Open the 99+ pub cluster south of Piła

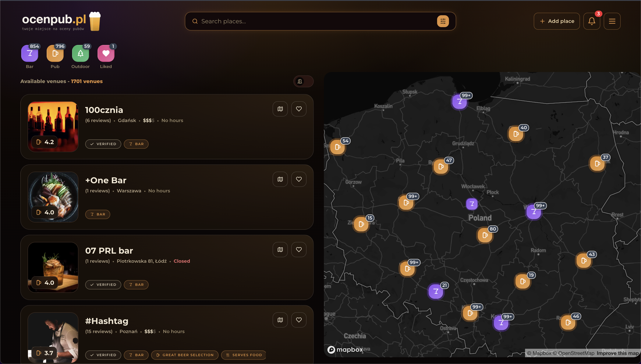[406, 203]
